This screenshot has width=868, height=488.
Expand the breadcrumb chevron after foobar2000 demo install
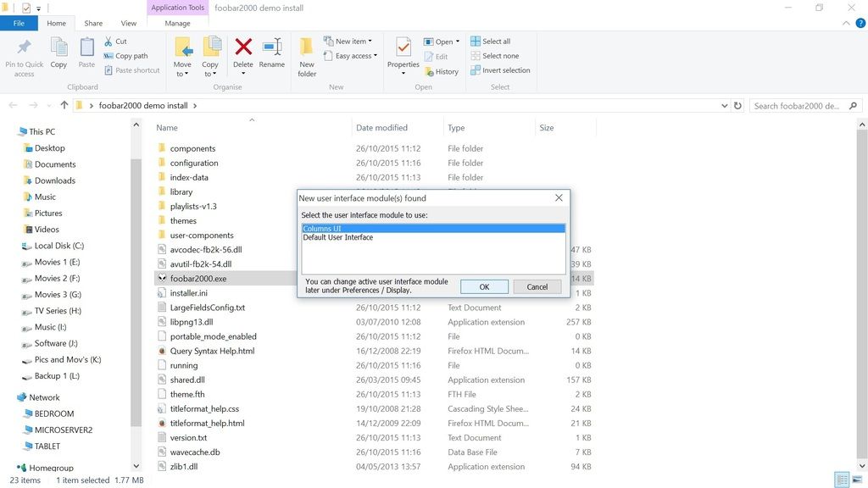point(195,106)
